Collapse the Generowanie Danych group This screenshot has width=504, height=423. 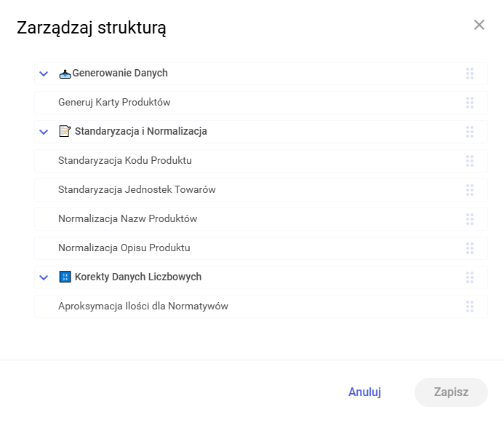click(x=44, y=74)
